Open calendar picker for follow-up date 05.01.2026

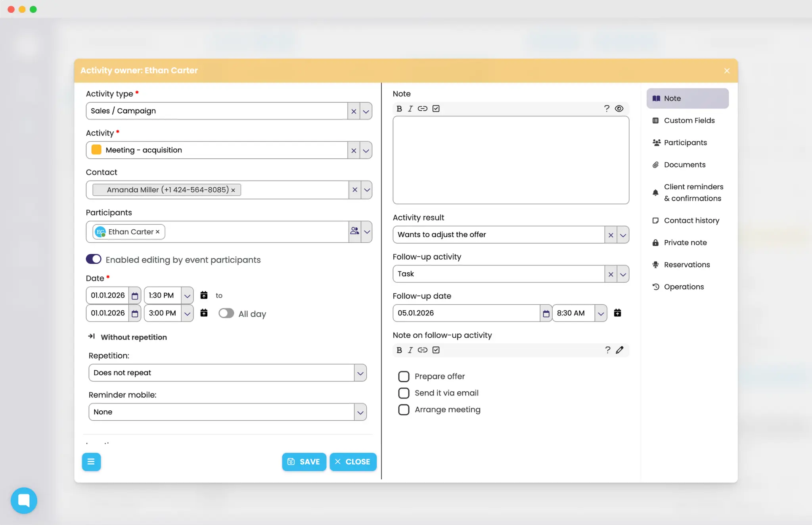pos(546,313)
